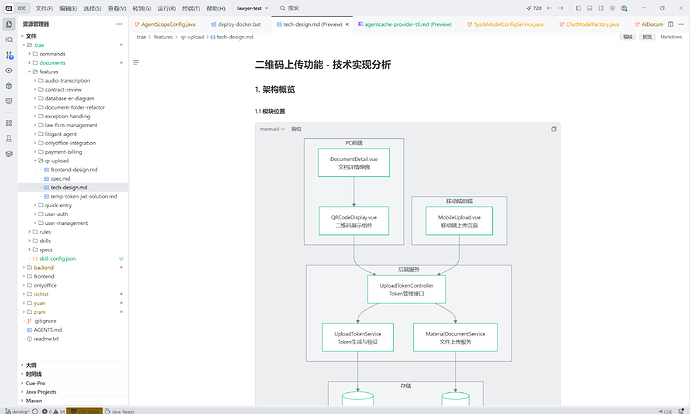Switch to deploy-docker.bat tab
Image resolution: width=690 pixels, height=414 pixels.
coord(236,24)
